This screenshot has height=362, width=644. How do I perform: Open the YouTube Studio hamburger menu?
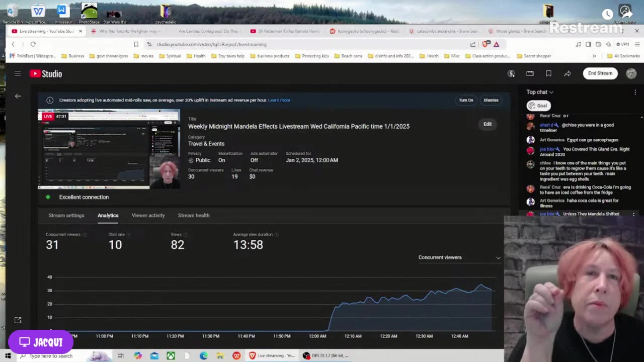pos(18,73)
